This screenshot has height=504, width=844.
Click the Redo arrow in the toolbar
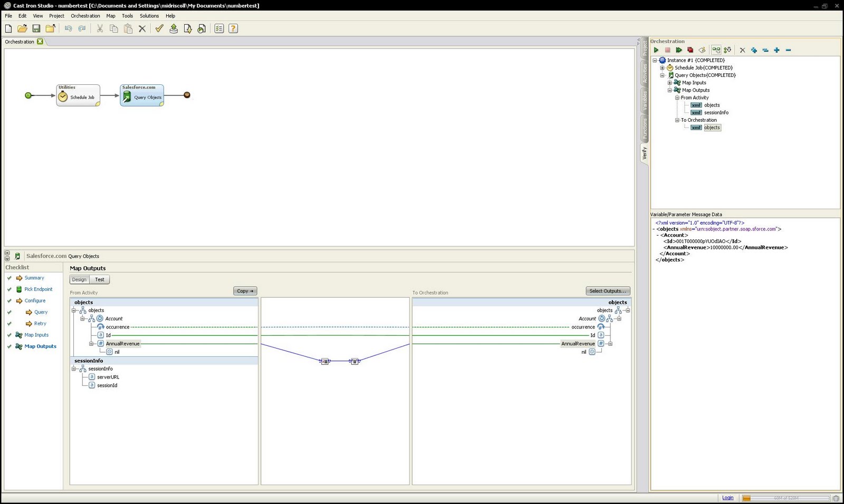82,28
